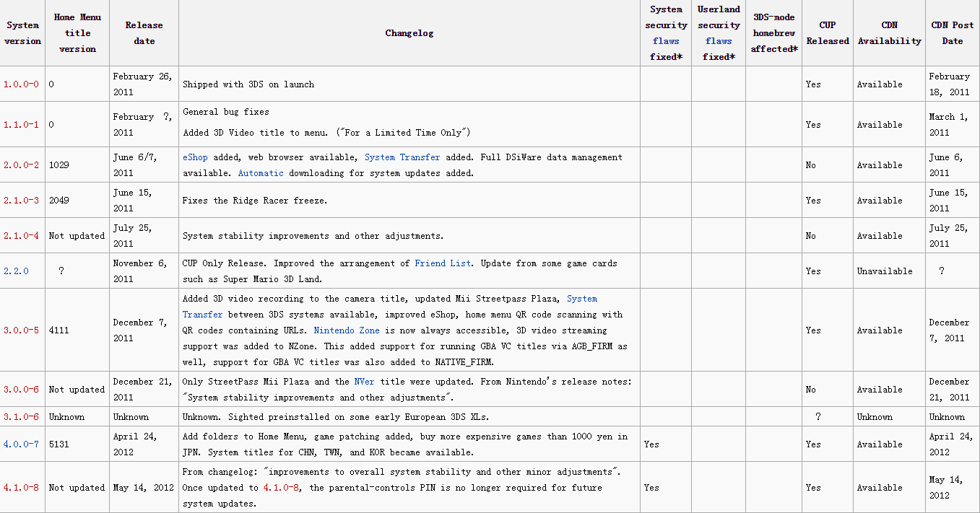Select 'December 21, 2011' release date in 3.0.0-6 row
980x513 pixels.
(142, 390)
